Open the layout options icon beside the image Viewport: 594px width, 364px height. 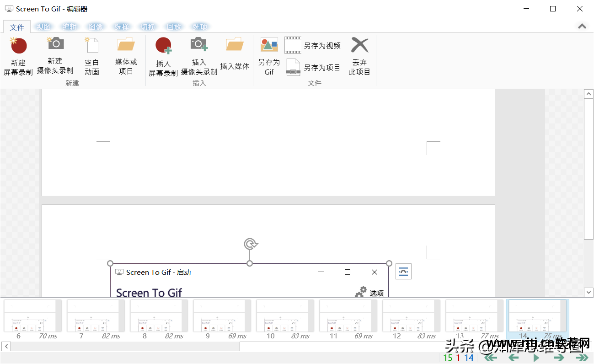click(x=403, y=272)
